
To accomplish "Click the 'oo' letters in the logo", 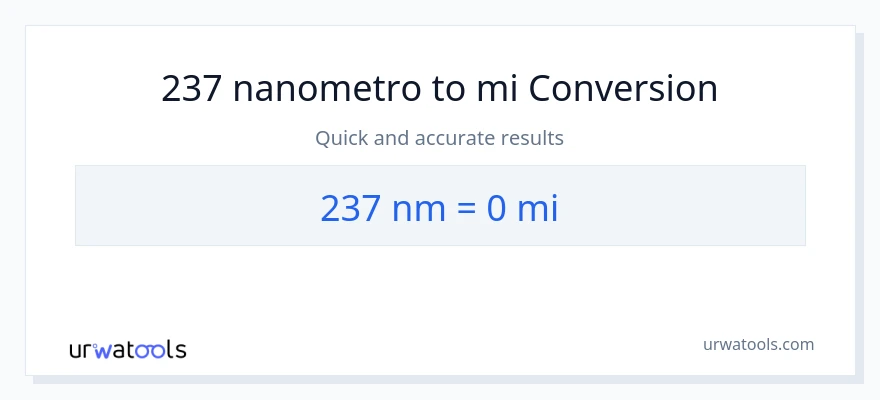I will (150, 351).
